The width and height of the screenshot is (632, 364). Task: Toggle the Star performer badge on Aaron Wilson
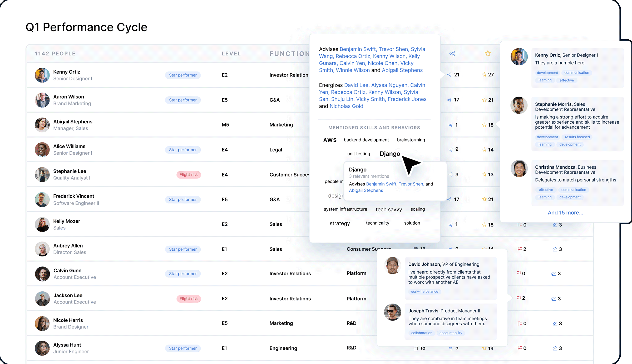click(183, 100)
